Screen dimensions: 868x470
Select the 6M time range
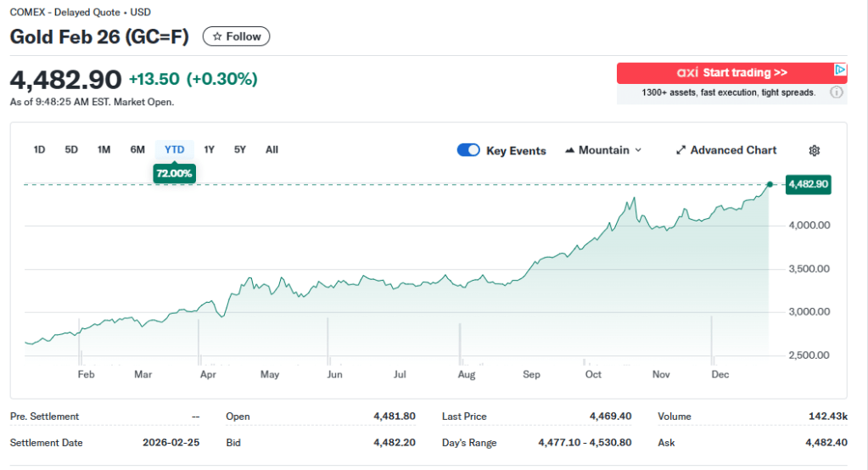click(137, 150)
